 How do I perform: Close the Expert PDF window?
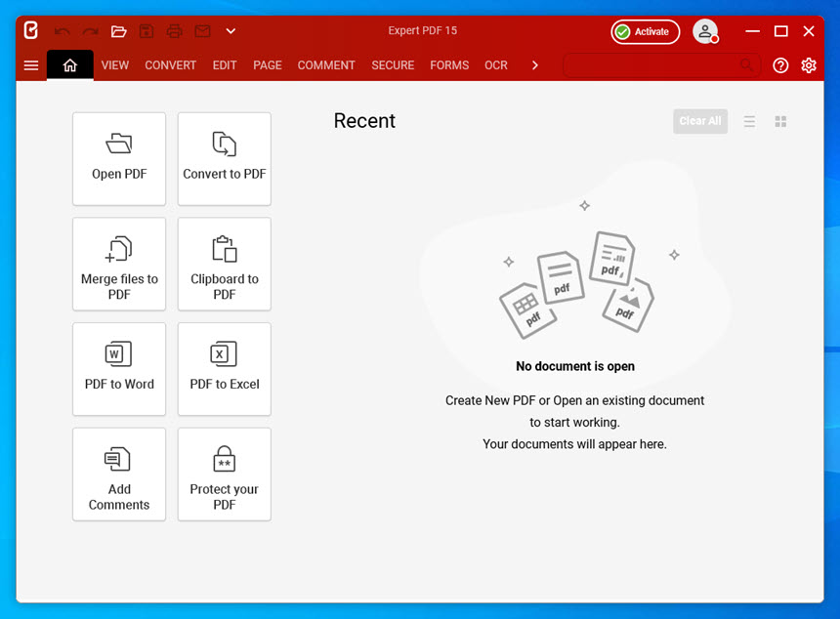coord(809,31)
